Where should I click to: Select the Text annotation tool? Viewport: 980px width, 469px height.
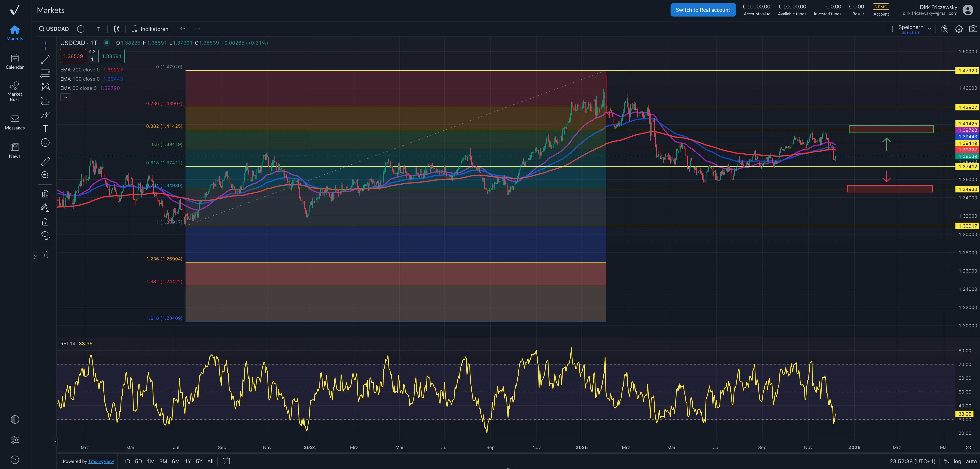point(45,129)
